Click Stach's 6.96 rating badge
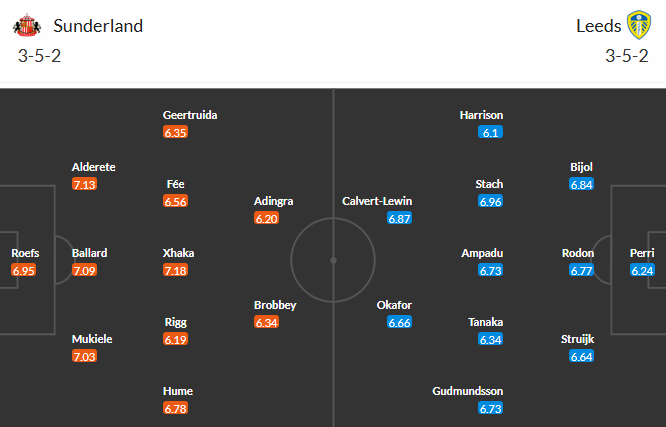The image size is (666, 427). (x=490, y=202)
